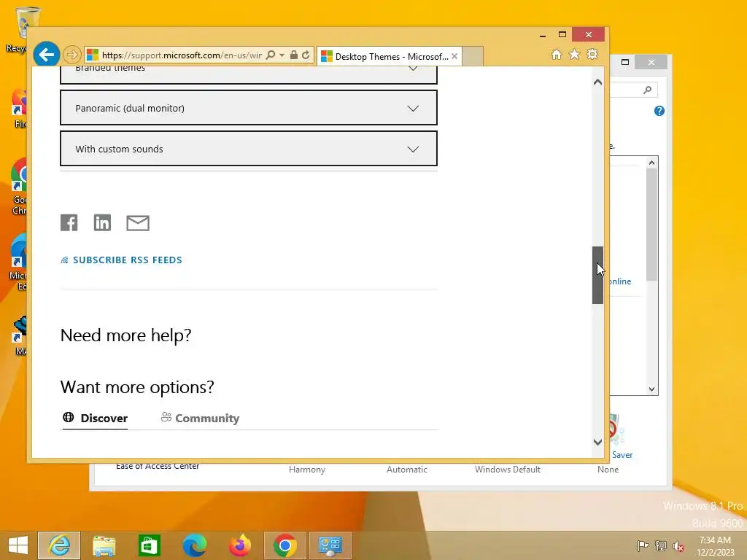Image resolution: width=747 pixels, height=560 pixels.
Task: Go back with the IE back arrow
Action: pos(46,55)
